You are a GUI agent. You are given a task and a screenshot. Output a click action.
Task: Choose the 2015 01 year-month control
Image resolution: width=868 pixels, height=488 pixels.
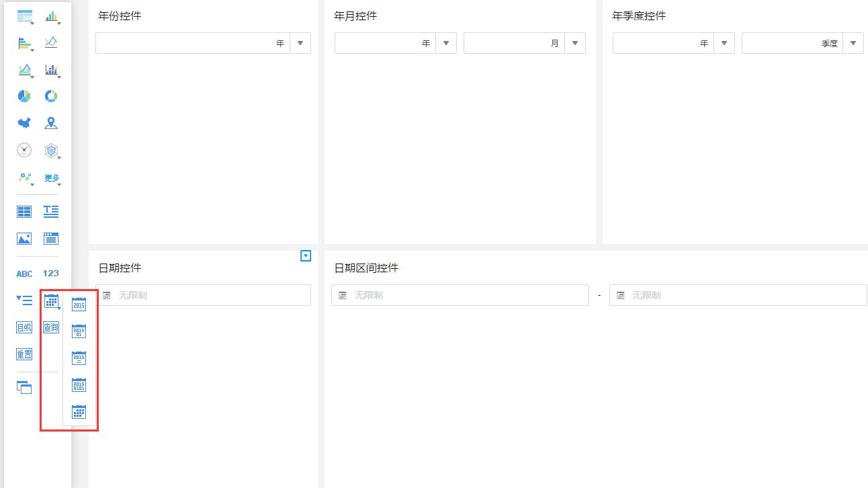pyautogui.click(x=79, y=331)
